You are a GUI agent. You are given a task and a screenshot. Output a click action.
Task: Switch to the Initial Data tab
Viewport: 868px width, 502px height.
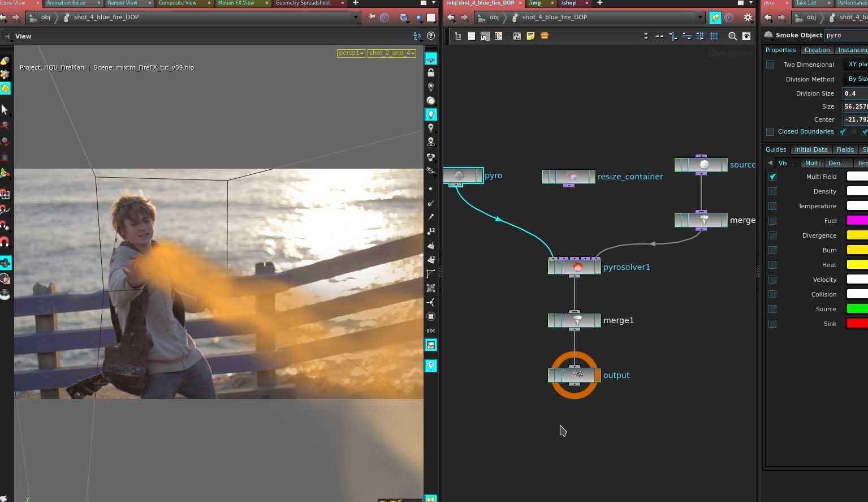(811, 149)
